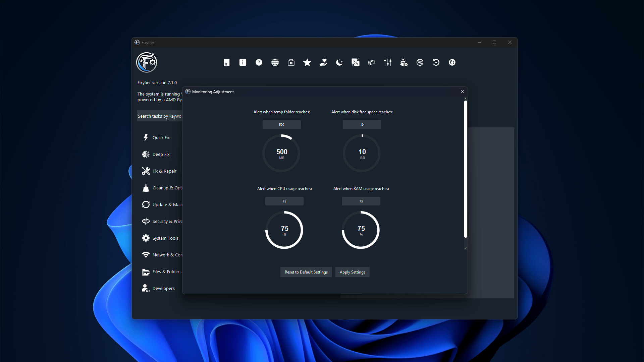Image resolution: width=644 pixels, height=362 pixels.
Task: Click the star favorites icon
Action: point(307,62)
